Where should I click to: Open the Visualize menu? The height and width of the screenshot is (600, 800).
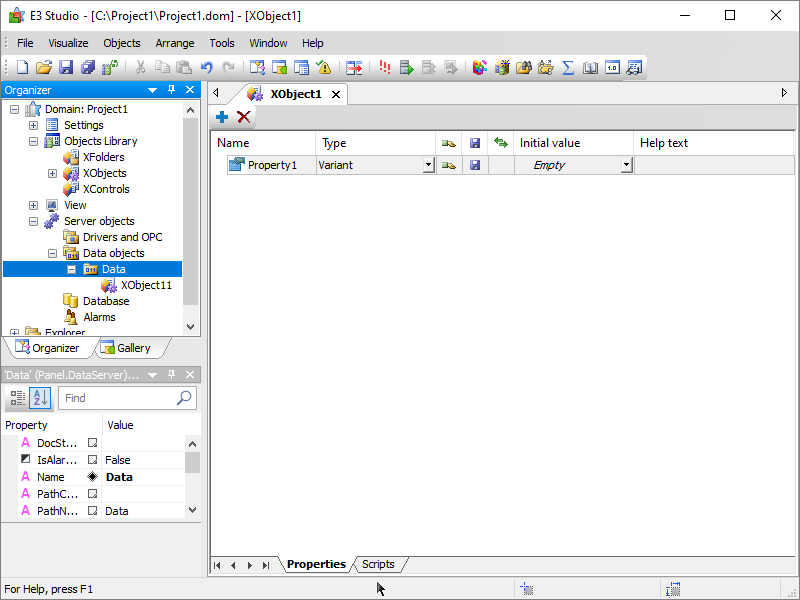point(68,43)
